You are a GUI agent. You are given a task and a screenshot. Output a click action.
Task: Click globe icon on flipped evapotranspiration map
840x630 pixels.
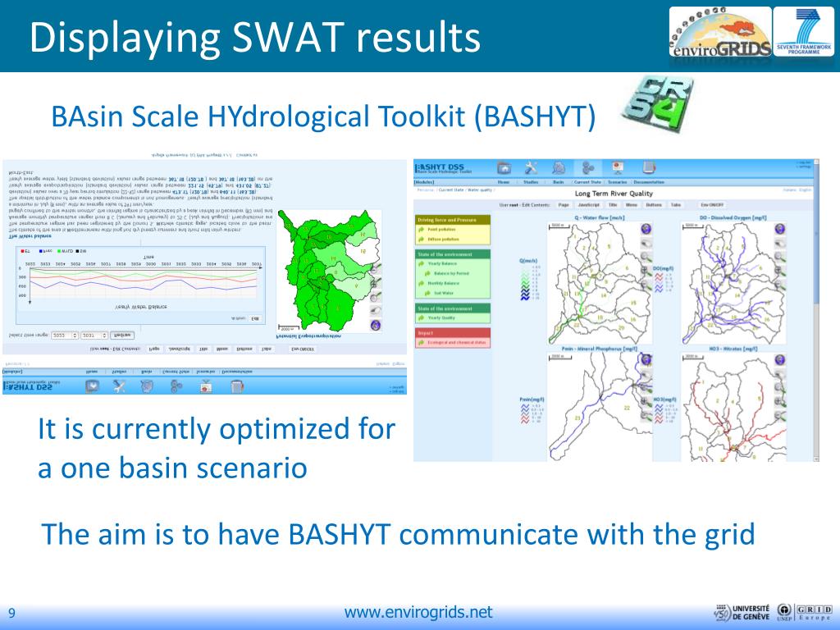(x=376, y=325)
